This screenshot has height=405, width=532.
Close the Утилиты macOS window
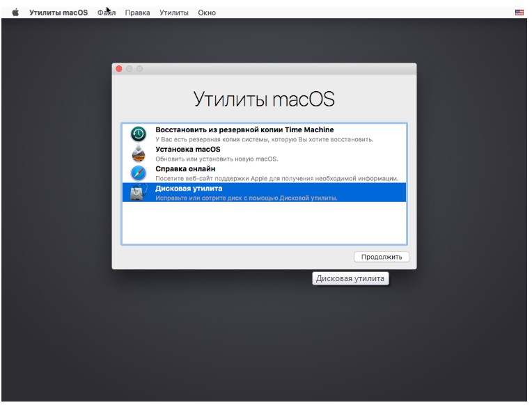click(x=119, y=69)
